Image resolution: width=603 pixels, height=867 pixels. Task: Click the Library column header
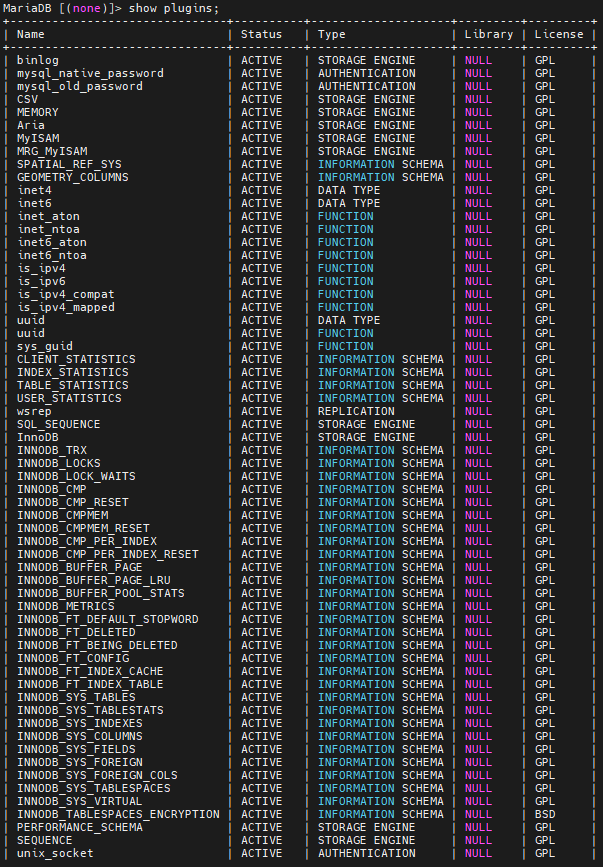tap(489, 34)
